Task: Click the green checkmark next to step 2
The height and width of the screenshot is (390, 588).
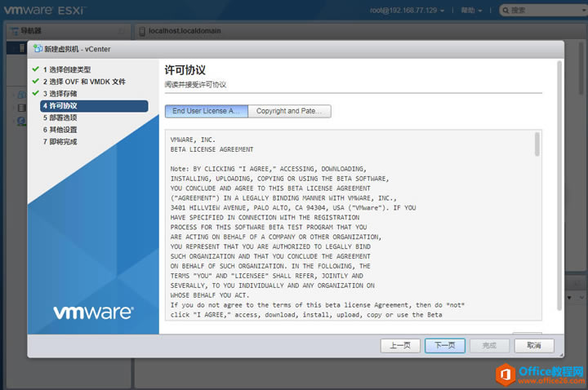Action: [x=36, y=82]
